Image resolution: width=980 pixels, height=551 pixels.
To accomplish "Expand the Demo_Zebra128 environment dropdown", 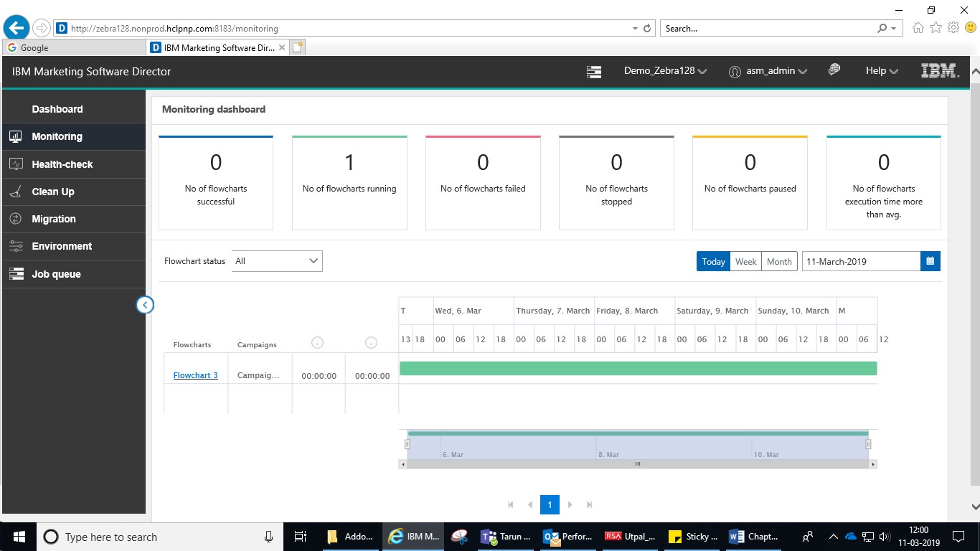I will 665,71.
